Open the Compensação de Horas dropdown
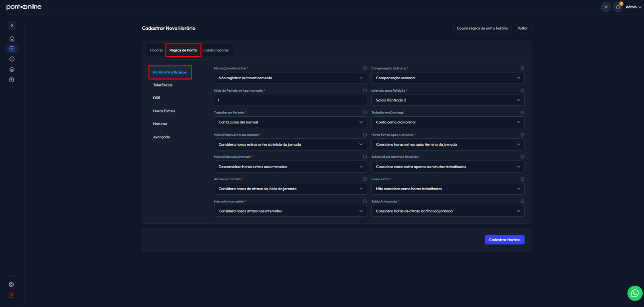Screen dimensions: 644x307 tap(448, 78)
